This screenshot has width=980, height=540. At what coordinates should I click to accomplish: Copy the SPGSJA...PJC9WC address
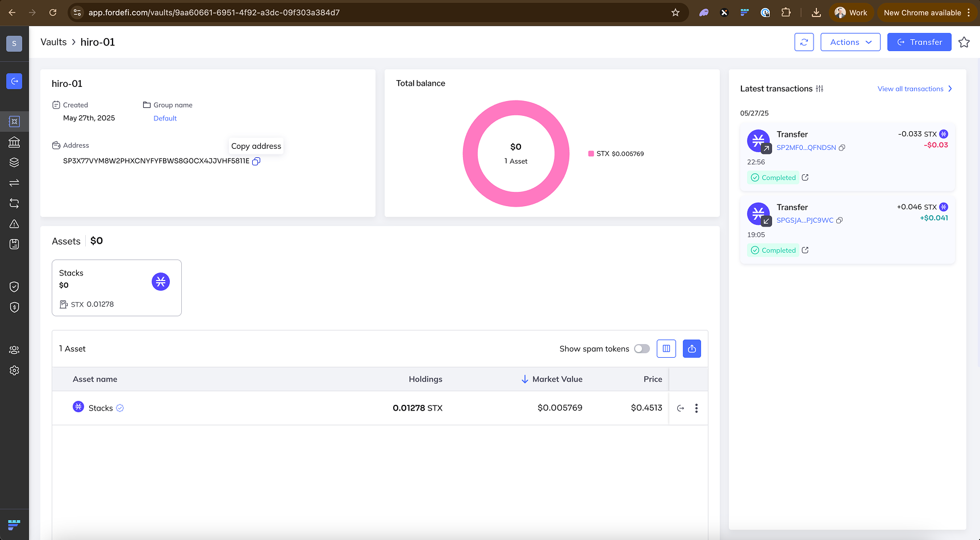coord(840,220)
